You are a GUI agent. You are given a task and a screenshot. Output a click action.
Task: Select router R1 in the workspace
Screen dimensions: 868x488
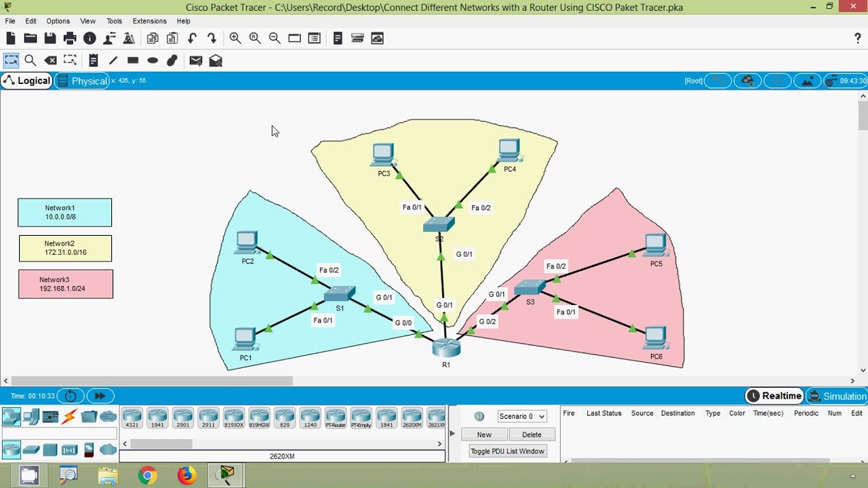(446, 348)
